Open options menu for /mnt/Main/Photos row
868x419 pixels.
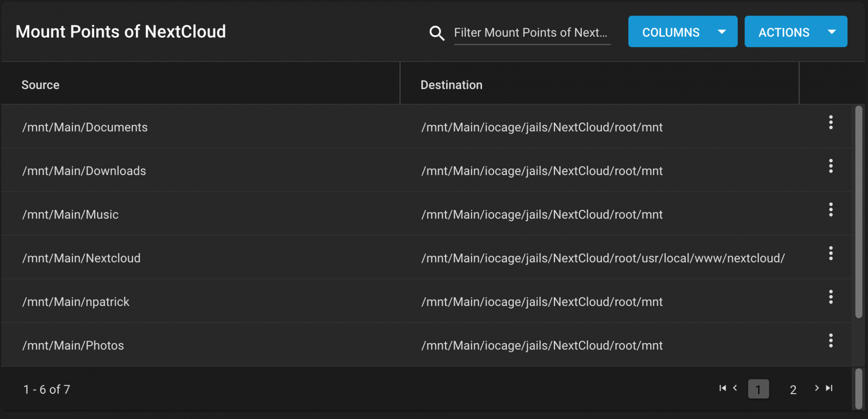830,340
